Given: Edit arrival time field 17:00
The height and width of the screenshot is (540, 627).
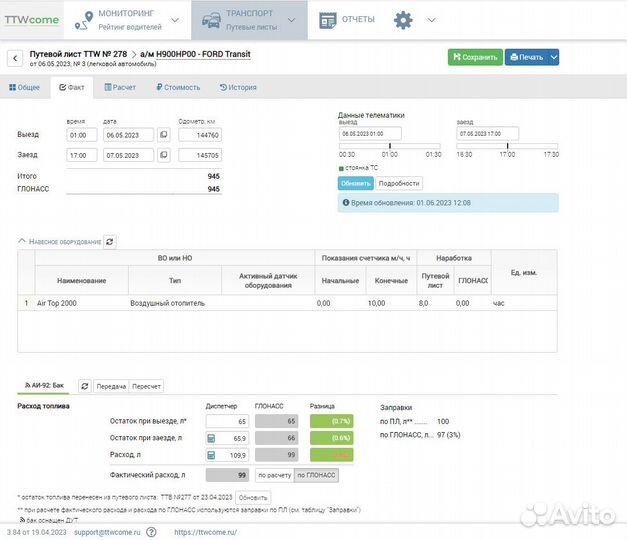Looking at the screenshot, I should click(82, 155).
